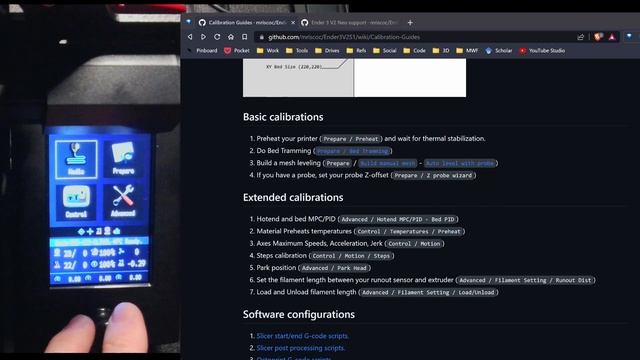Click the share icon in address bar
Viewport: 640px width, 360px height.
[x=580, y=37]
